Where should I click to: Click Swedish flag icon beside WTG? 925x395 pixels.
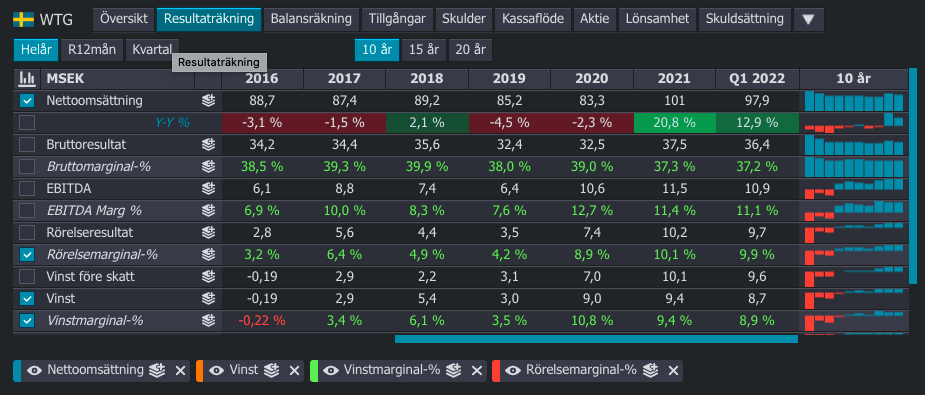point(23,19)
